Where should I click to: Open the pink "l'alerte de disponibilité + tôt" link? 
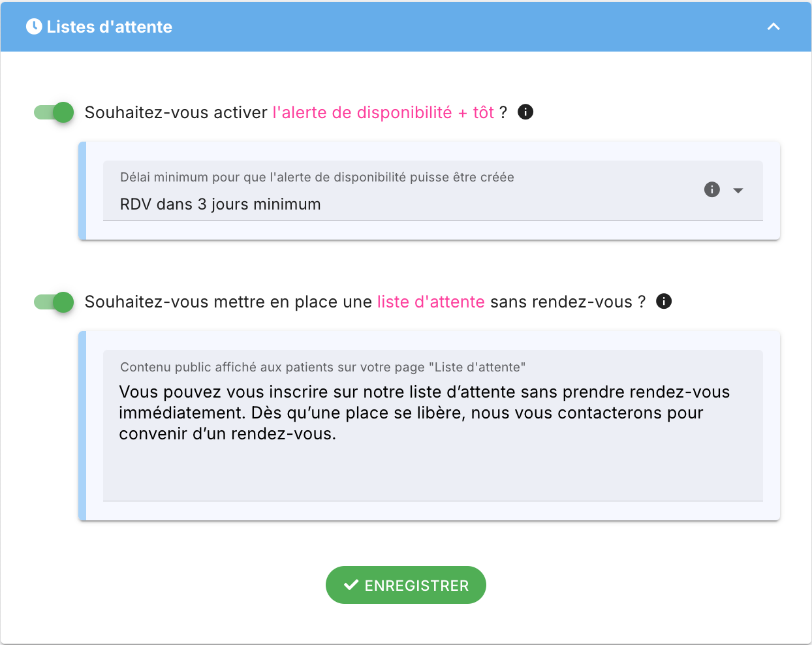pos(383,112)
